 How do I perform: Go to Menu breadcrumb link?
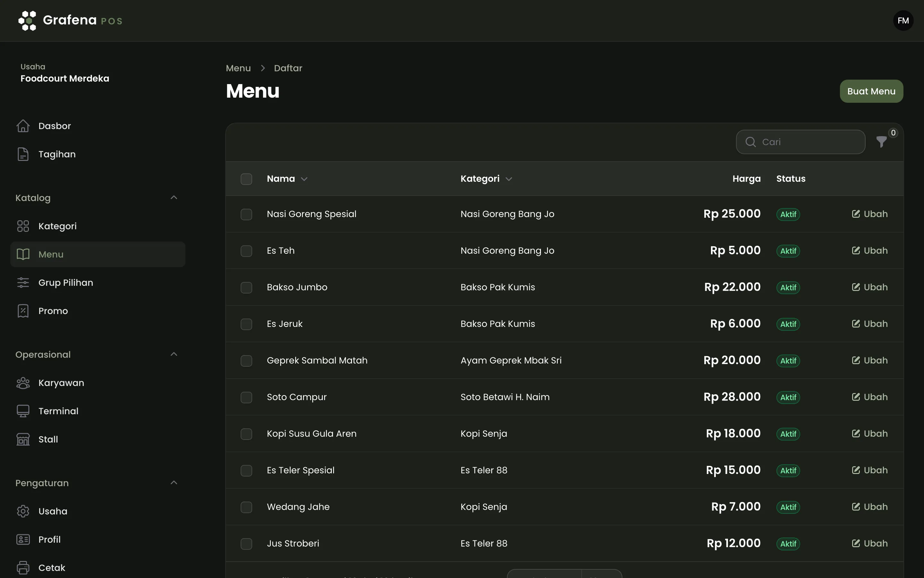click(238, 68)
